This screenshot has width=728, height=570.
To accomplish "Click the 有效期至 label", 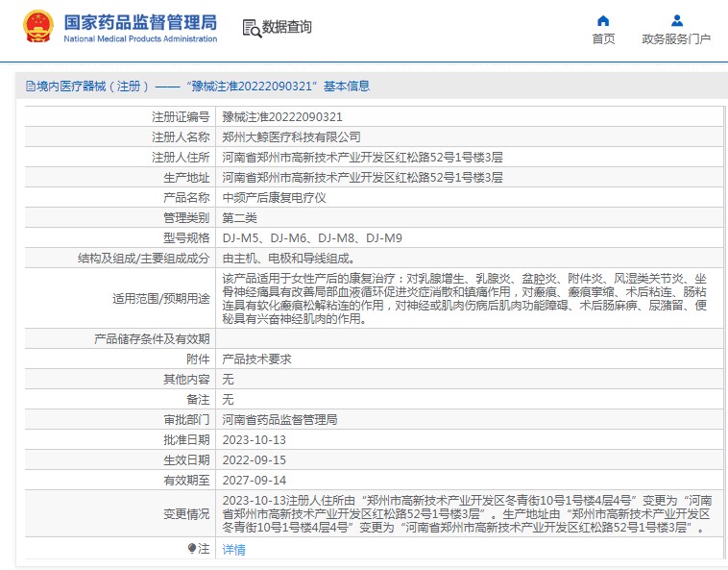I will (x=186, y=481).
